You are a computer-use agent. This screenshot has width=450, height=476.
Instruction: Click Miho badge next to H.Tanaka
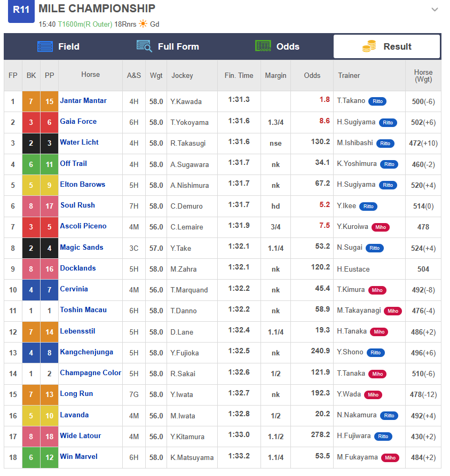click(379, 332)
